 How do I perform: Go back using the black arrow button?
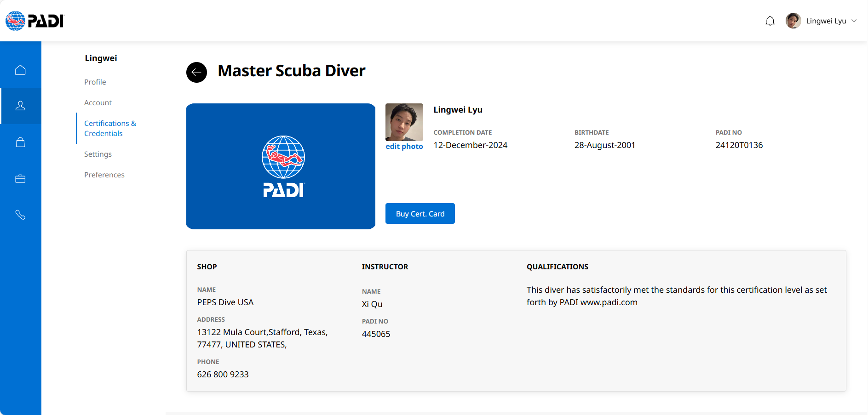click(196, 72)
